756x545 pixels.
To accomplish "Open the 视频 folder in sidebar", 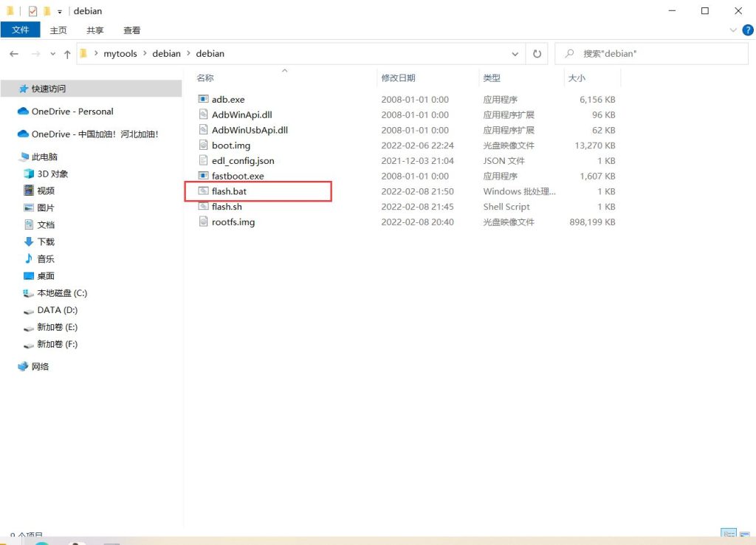I will point(39,191).
